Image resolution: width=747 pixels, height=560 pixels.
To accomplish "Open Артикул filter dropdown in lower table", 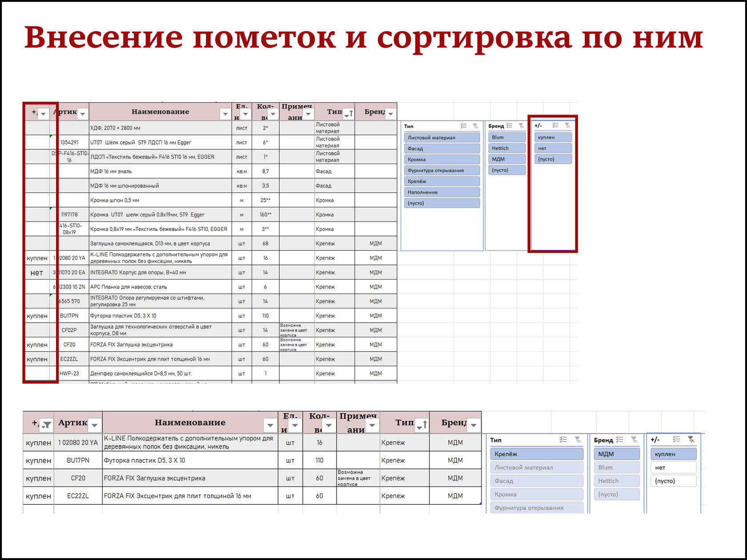I will [95, 425].
